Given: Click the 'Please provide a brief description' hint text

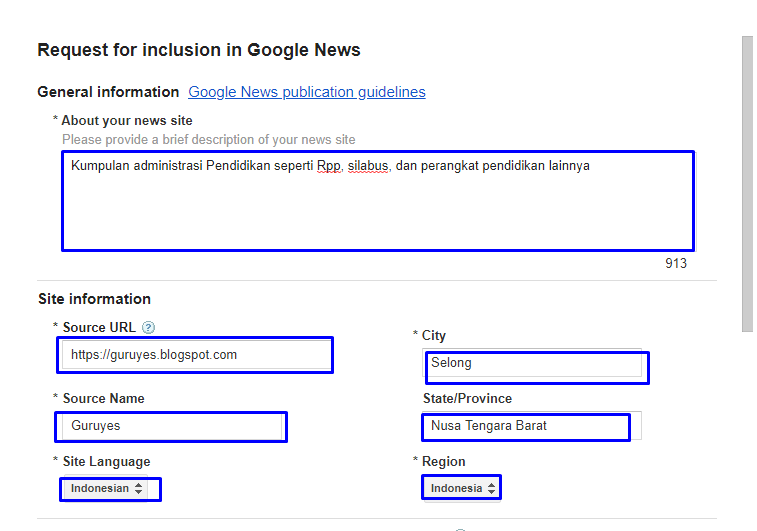Looking at the screenshot, I should [208, 140].
